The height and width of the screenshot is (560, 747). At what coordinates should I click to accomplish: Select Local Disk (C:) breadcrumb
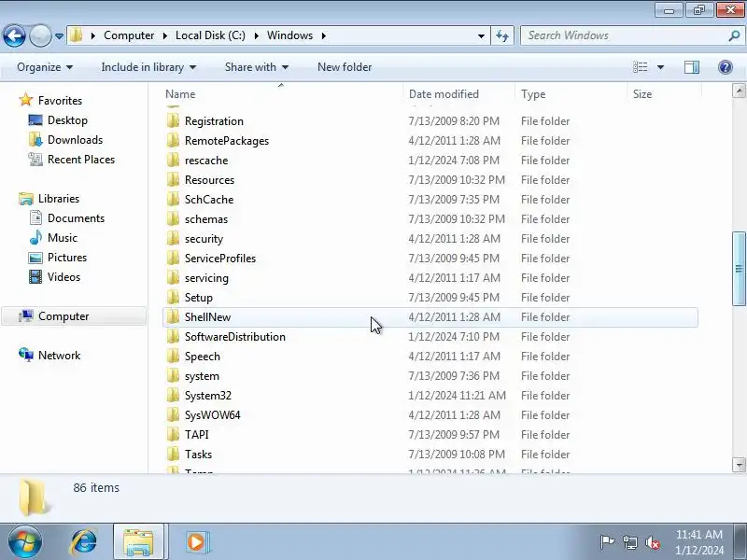[210, 35]
